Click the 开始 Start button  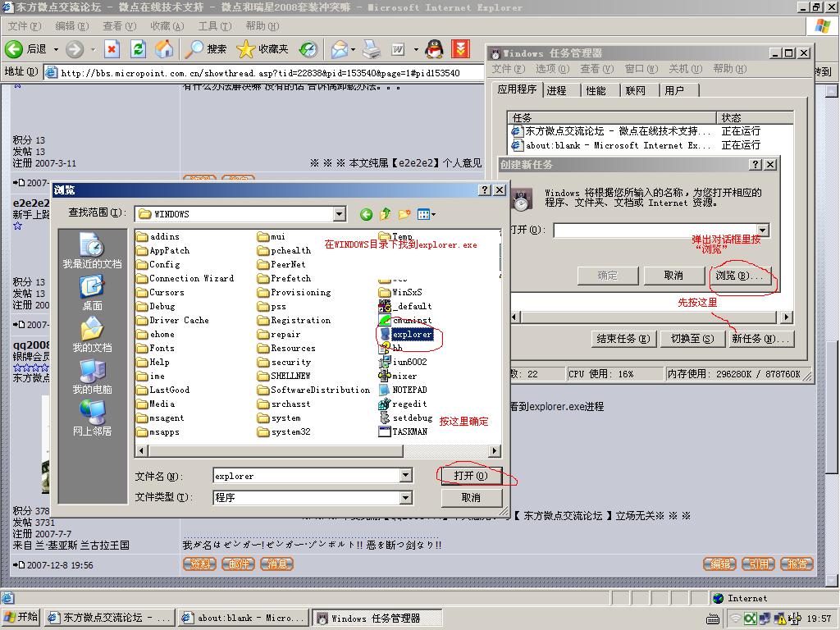pyautogui.click(x=21, y=618)
